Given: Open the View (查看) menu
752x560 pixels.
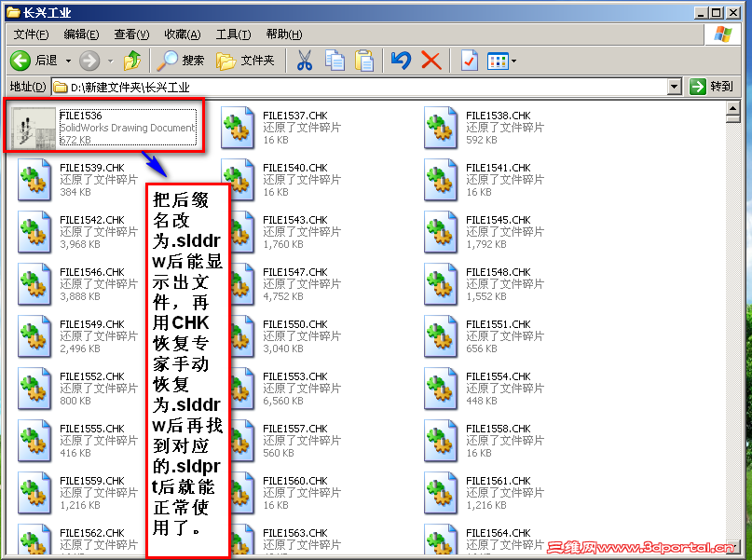Looking at the screenshot, I should tap(131, 34).
